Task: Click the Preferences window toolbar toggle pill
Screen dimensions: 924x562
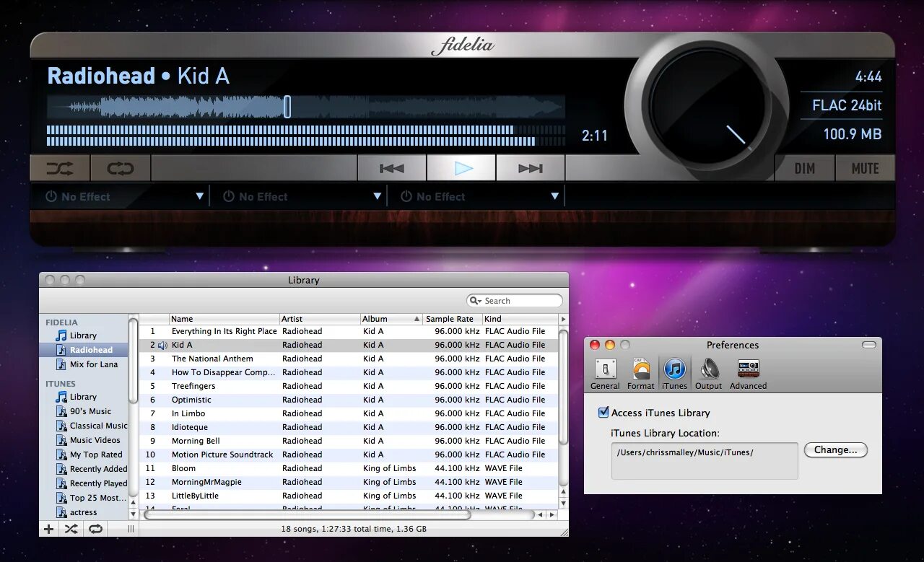Action: pyautogui.click(x=869, y=345)
